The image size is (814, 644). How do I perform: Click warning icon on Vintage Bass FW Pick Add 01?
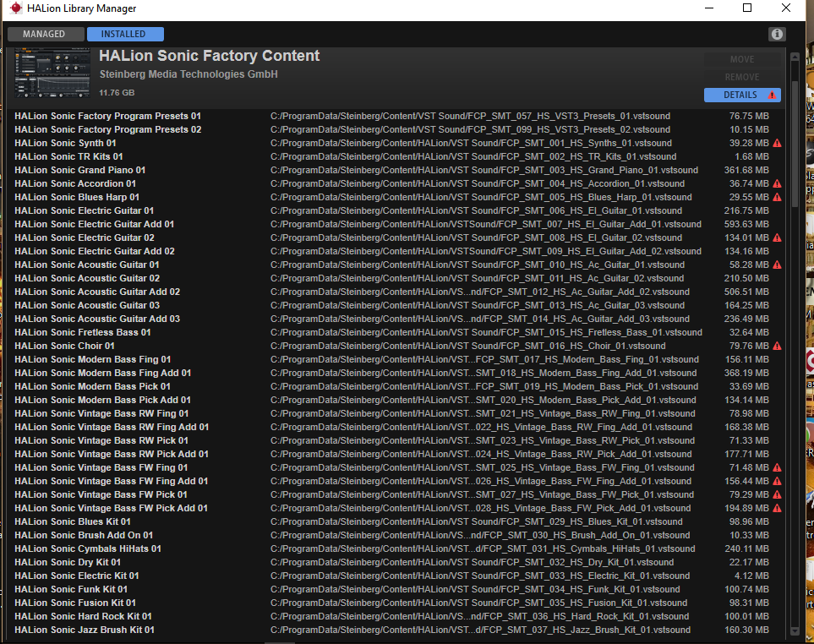[777, 508]
